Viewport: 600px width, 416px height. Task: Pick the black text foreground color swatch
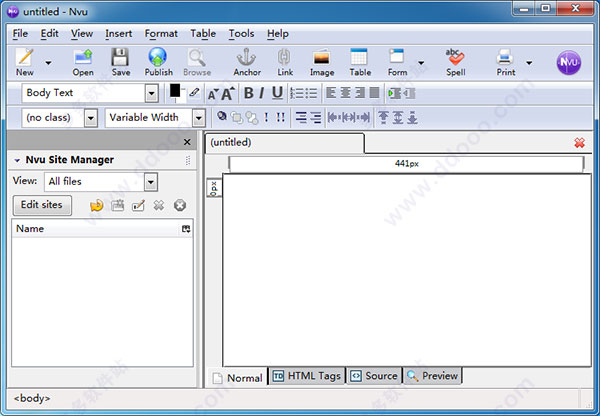point(175,91)
